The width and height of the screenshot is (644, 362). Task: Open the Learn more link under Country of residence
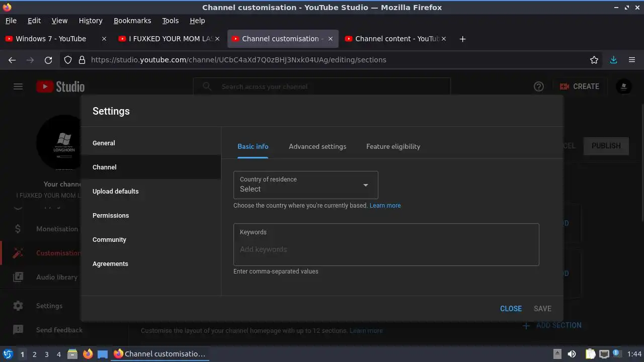click(385, 206)
